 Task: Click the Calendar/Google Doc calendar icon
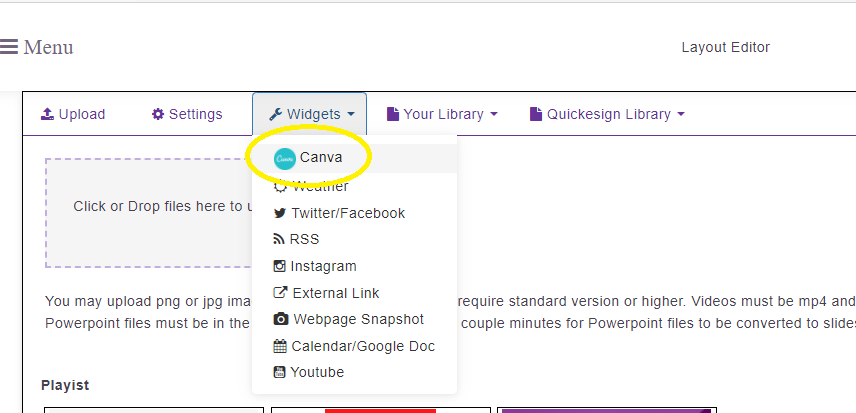(x=280, y=346)
